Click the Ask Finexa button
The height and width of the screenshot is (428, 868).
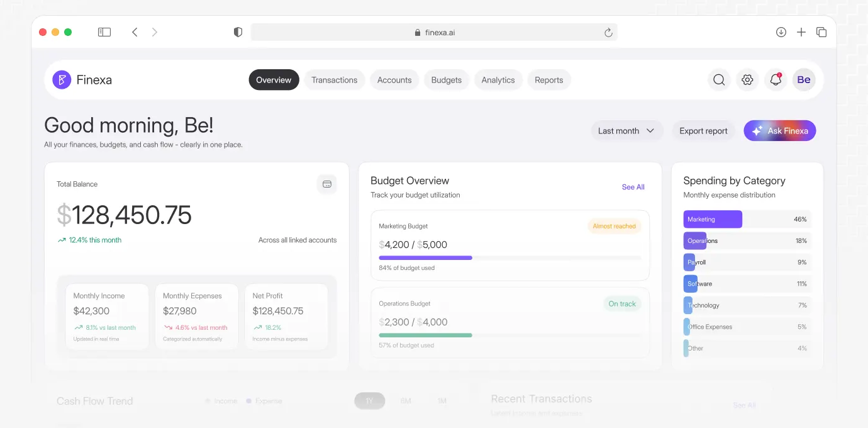pyautogui.click(x=780, y=131)
